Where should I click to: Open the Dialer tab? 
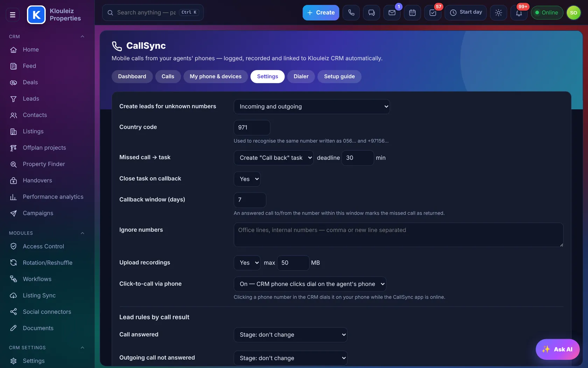(301, 76)
